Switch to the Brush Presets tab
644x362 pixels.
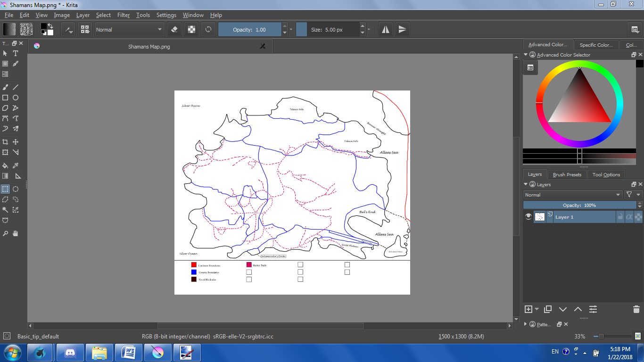(567, 174)
